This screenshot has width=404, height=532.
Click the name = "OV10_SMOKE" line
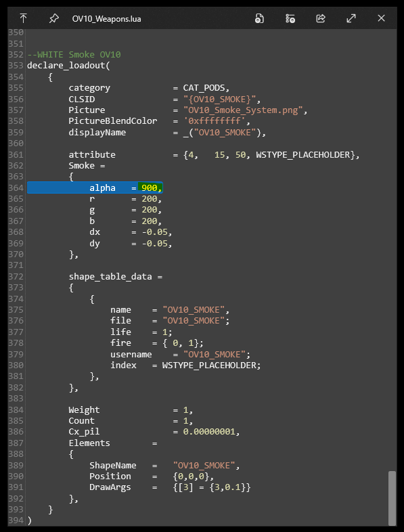coord(170,310)
